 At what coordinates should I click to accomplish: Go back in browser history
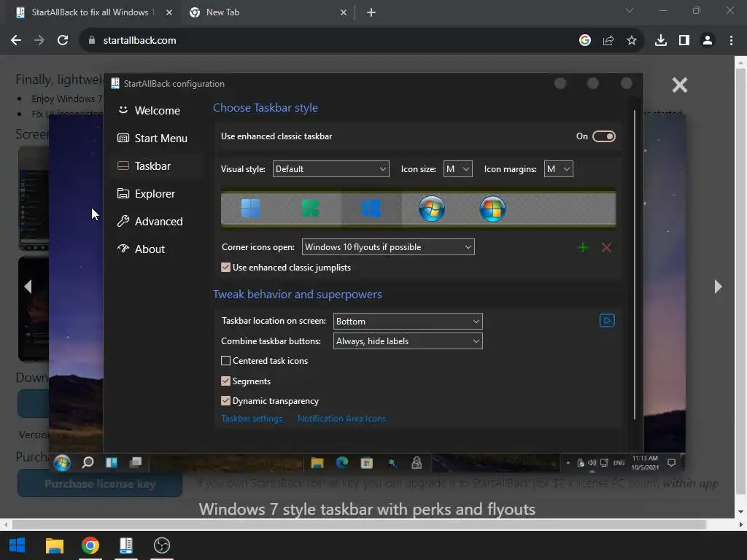coord(16,41)
